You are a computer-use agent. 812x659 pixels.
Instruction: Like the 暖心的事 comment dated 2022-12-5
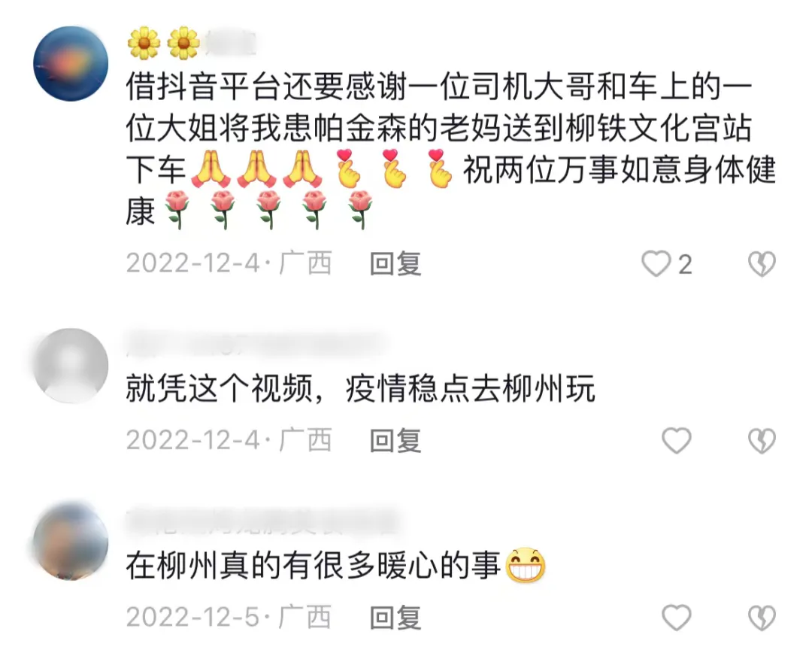(677, 618)
